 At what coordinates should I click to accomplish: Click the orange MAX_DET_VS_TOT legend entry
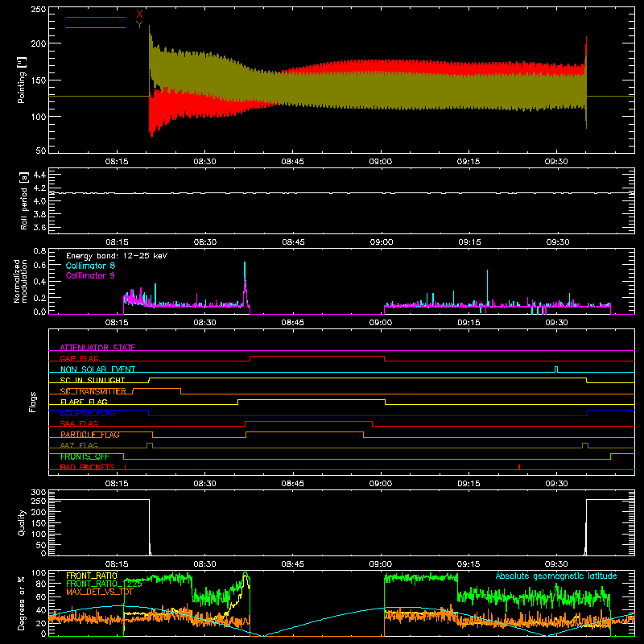pyautogui.click(x=100, y=592)
